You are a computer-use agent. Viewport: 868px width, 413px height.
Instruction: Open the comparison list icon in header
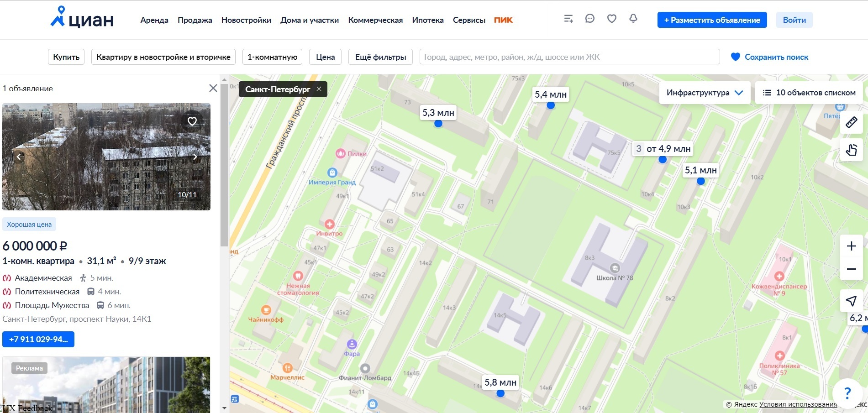pyautogui.click(x=568, y=19)
